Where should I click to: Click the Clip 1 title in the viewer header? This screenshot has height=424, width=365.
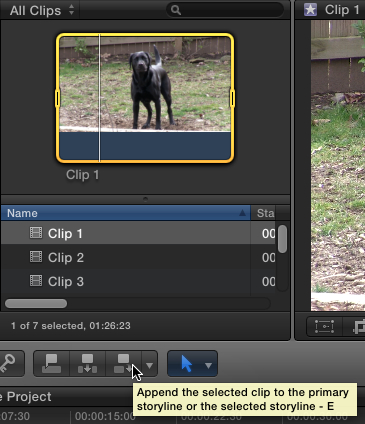pyautogui.click(x=342, y=10)
